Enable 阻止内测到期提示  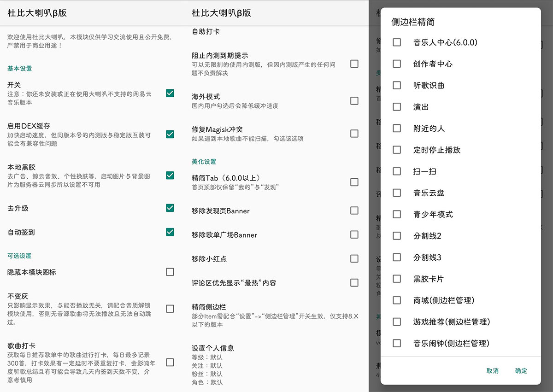354,64
